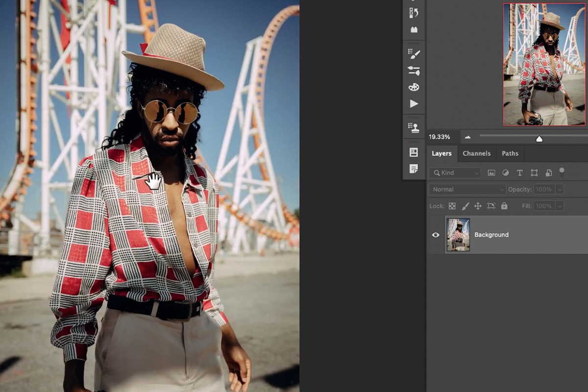
Task: Switch to the Paths tab
Action: tap(510, 153)
